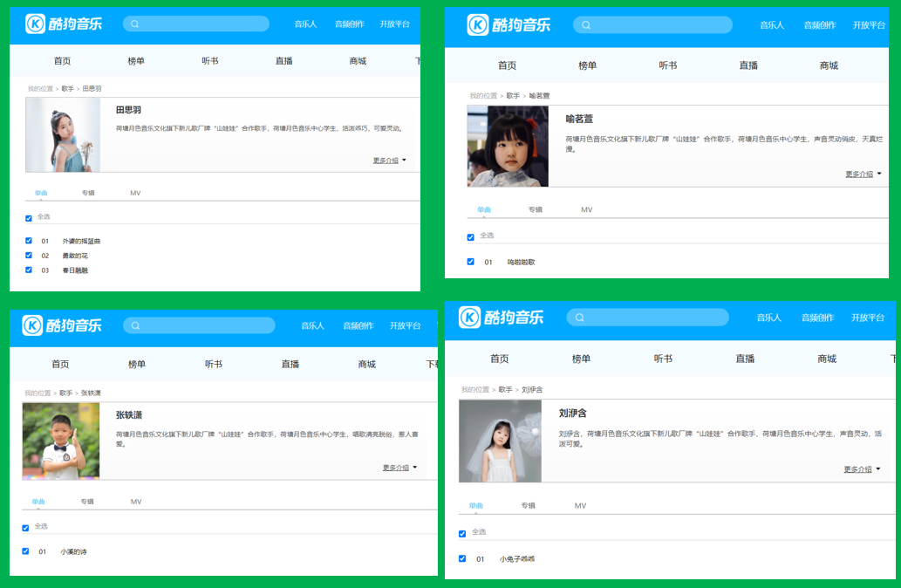Click 歌手 breadcrumb on 刘洢含 page

pos(506,389)
